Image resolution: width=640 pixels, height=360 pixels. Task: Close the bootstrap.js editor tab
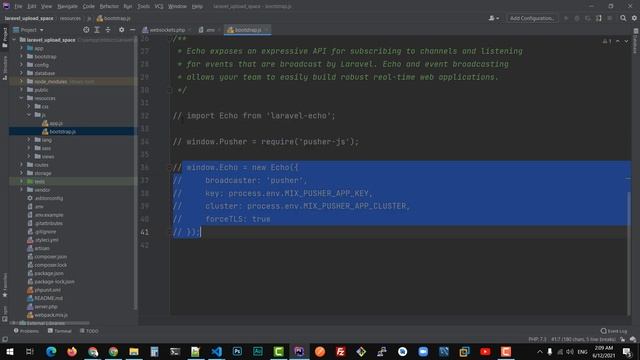(x=267, y=30)
